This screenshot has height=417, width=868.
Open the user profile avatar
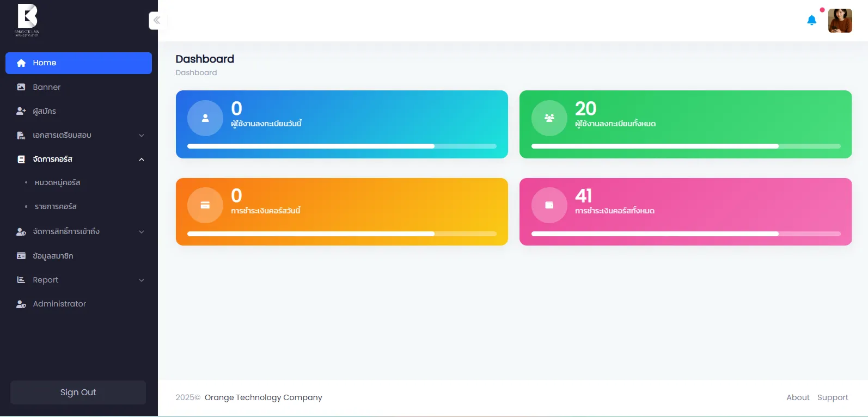coord(840,21)
